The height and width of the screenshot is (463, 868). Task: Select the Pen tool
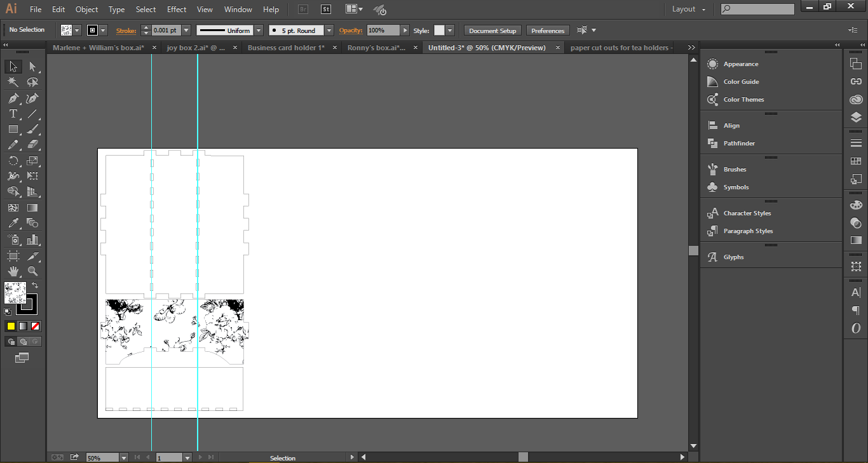(x=13, y=98)
